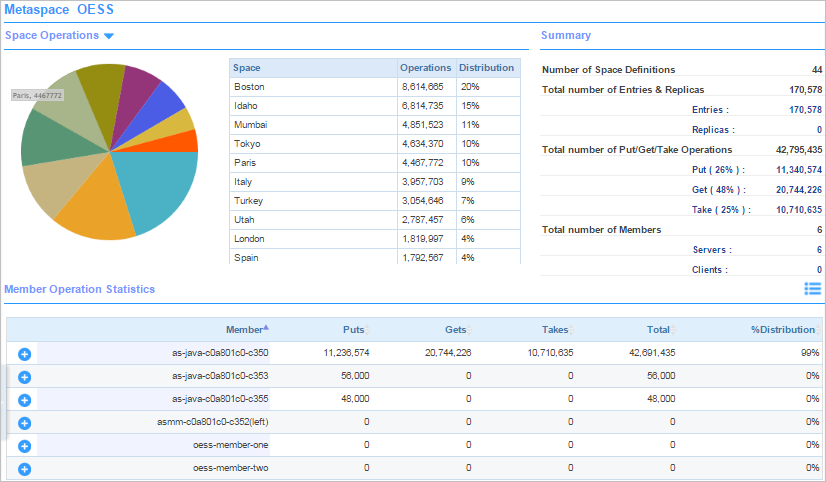Click the Servers count link in Summary
826x482 pixels.
tap(819, 250)
